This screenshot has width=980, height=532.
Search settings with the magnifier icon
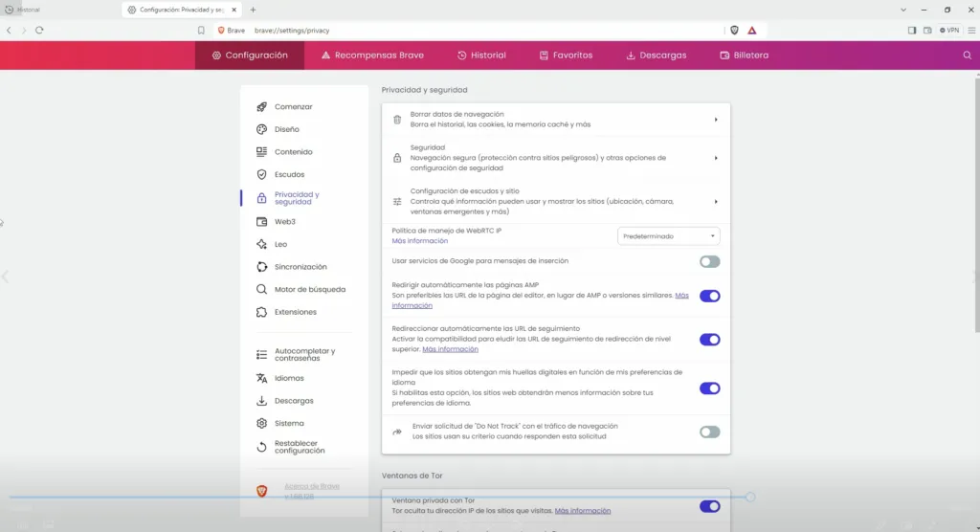pos(967,55)
